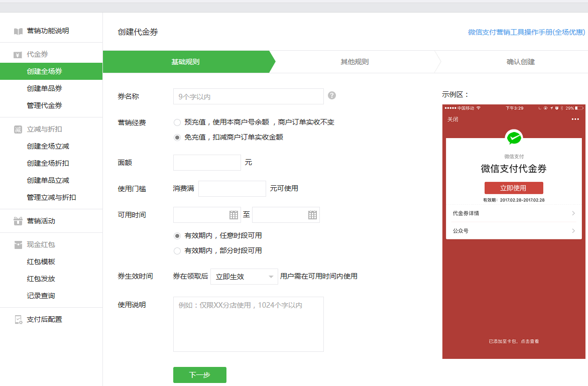The height and width of the screenshot is (386, 588).
Task: Expand 代金券详情 row in the preview
Action: [514, 213]
